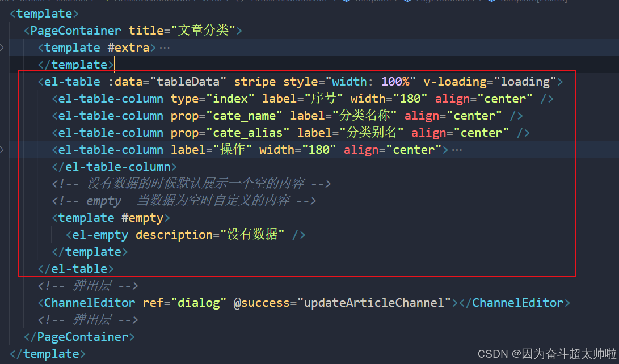
Task: Click the closing </ChannelEditor> tag
Action: tap(515, 302)
